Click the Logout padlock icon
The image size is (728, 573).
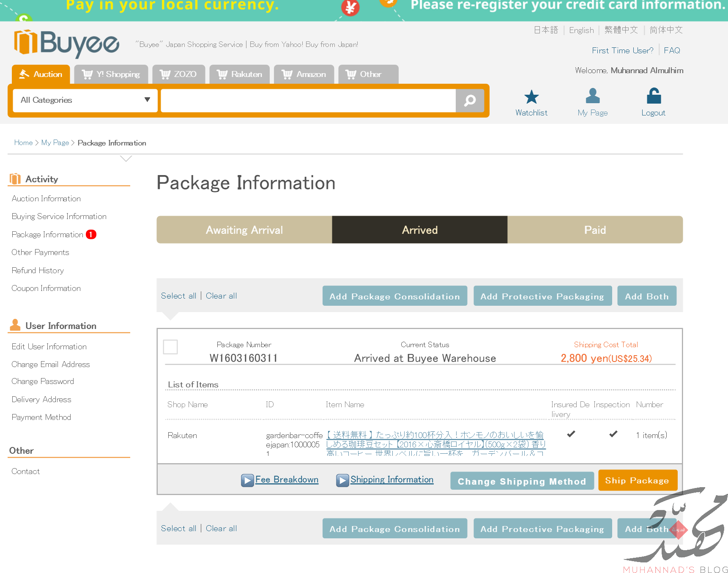pos(653,96)
